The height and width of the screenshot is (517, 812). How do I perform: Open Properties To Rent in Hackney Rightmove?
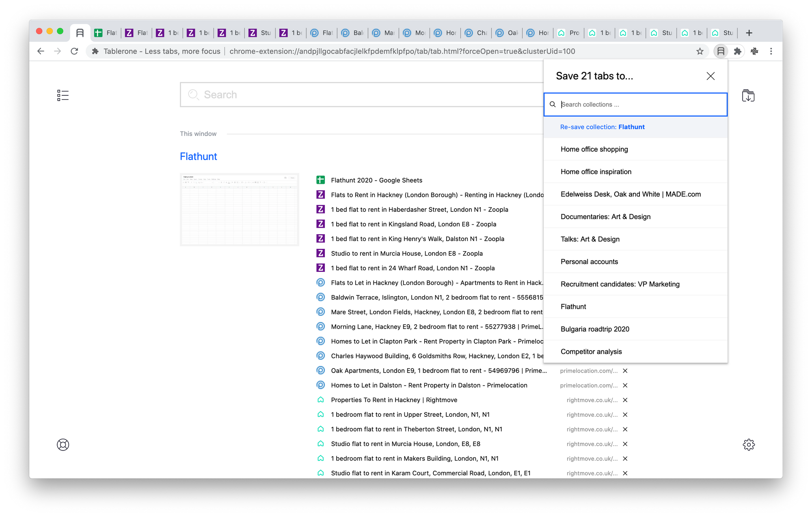tap(394, 400)
